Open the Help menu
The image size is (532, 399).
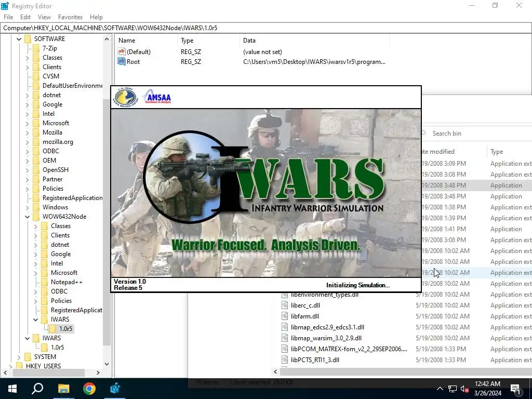96,17
